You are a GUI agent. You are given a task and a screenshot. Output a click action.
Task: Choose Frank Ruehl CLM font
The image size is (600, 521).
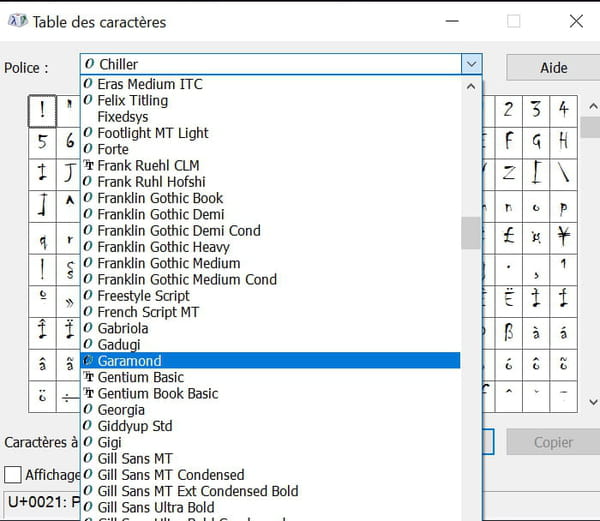click(x=270, y=166)
